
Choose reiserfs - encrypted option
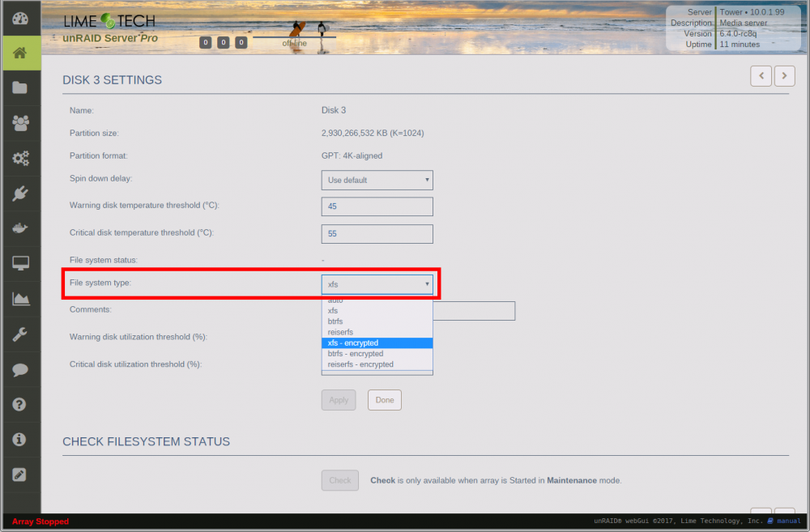(377, 364)
